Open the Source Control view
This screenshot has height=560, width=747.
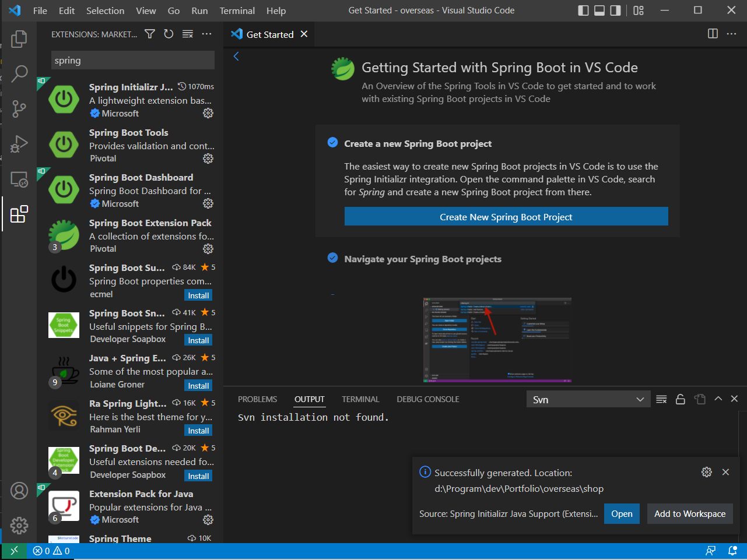click(19, 108)
